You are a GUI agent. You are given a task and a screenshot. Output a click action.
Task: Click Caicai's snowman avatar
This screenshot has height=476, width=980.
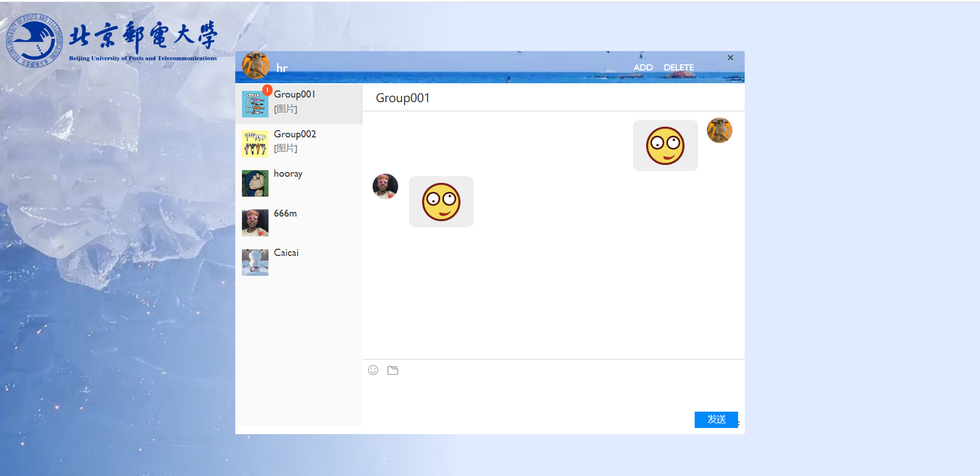click(255, 263)
